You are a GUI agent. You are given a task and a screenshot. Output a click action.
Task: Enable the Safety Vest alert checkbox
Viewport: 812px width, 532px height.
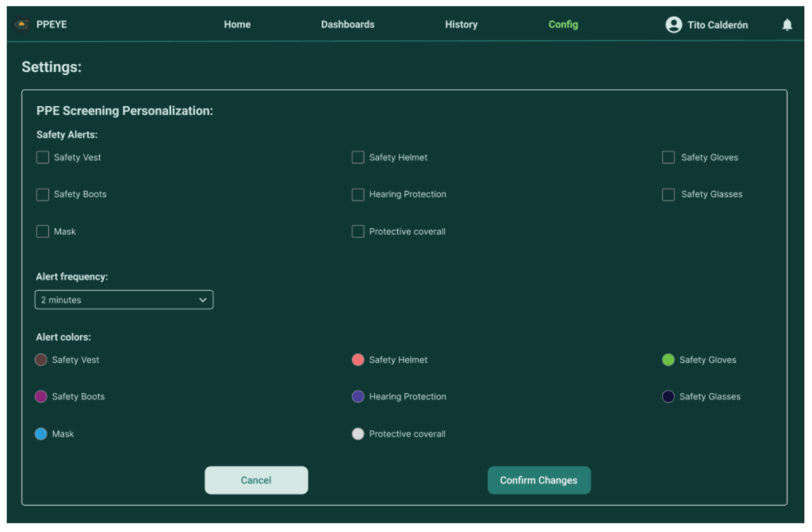tap(43, 157)
